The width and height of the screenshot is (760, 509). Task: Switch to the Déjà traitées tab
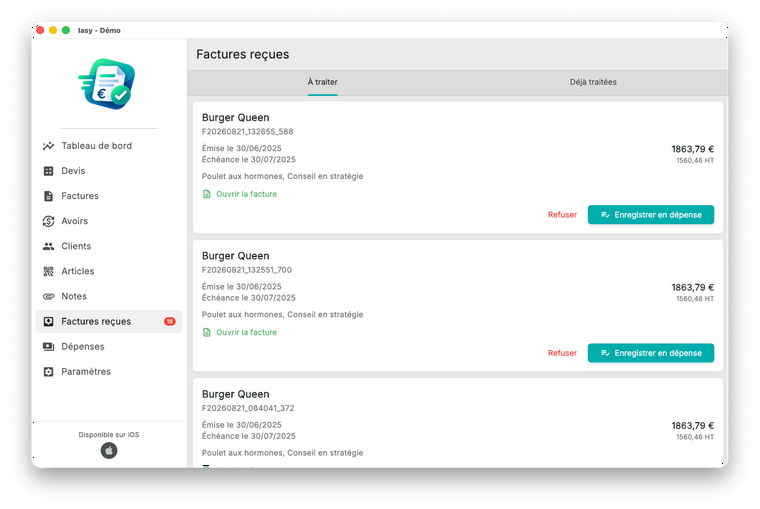pos(593,82)
